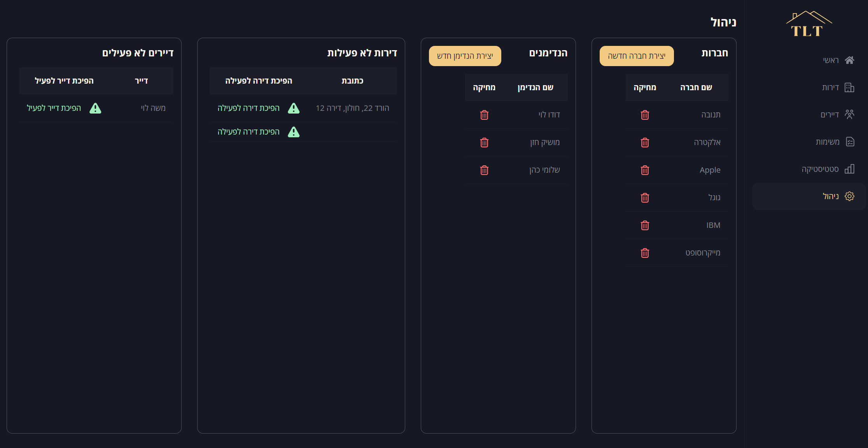This screenshot has height=448, width=868.
Task: Click the שם הנדימן column header
Action: tap(535, 87)
